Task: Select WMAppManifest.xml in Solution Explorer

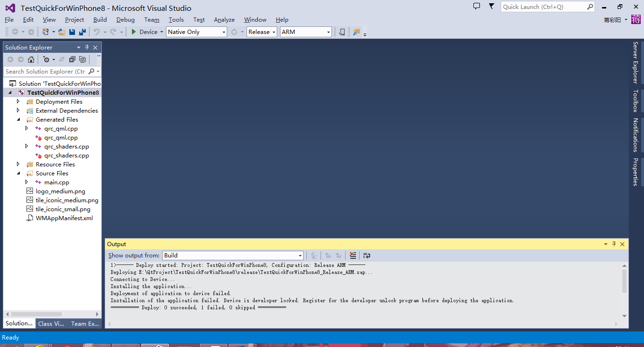Action: pos(64,218)
